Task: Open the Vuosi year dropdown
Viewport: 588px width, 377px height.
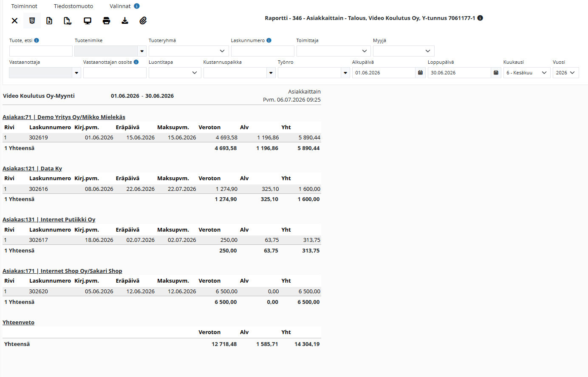Action: click(x=566, y=73)
